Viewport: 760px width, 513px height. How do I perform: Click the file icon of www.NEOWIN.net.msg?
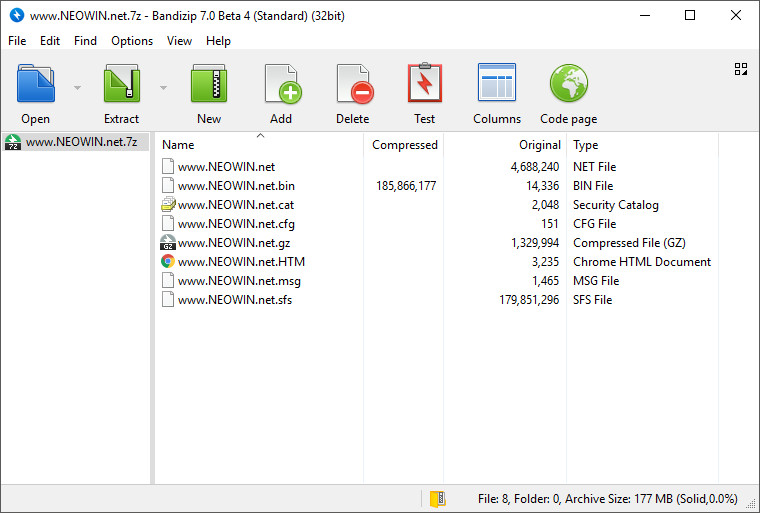pos(168,280)
